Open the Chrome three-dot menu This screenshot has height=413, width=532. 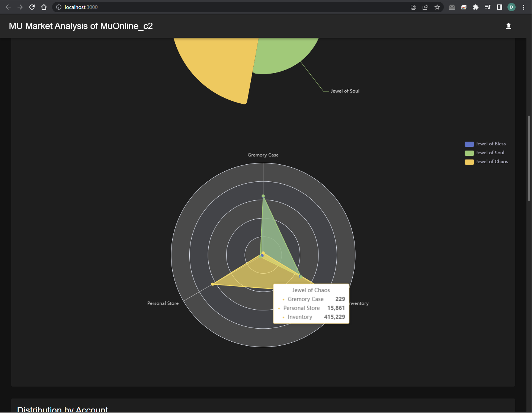pyautogui.click(x=523, y=7)
